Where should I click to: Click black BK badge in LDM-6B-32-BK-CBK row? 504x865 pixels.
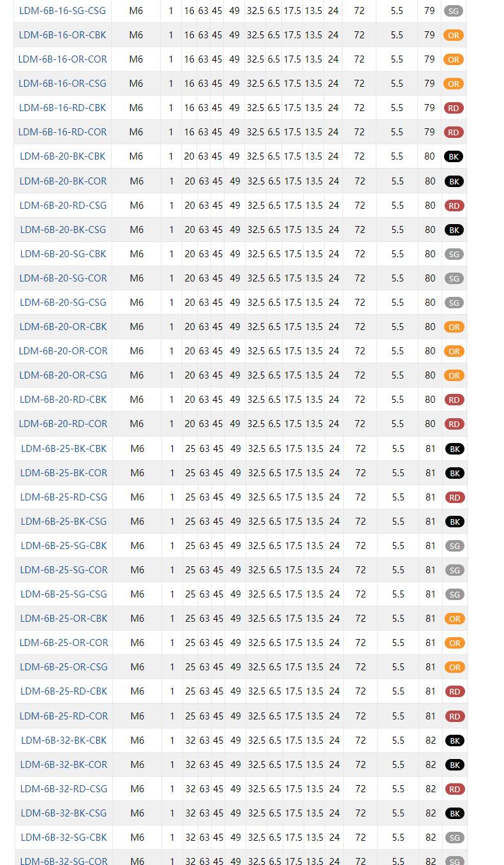tap(455, 741)
